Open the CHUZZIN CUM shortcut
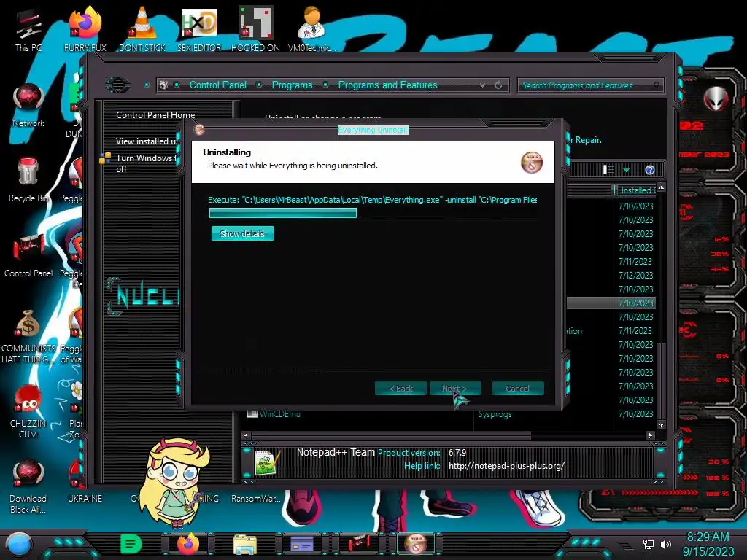This screenshot has height=560, width=747. pyautogui.click(x=28, y=411)
